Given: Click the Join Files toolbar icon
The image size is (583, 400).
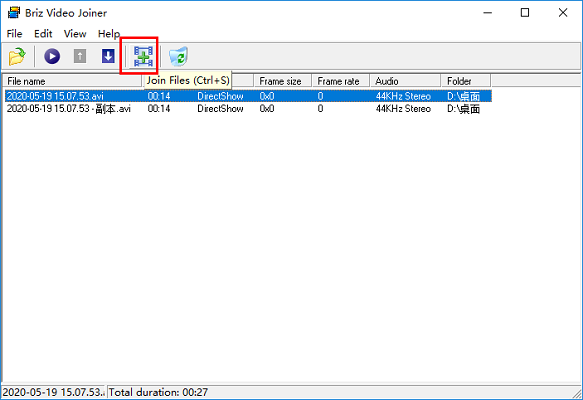Looking at the screenshot, I should pos(144,57).
